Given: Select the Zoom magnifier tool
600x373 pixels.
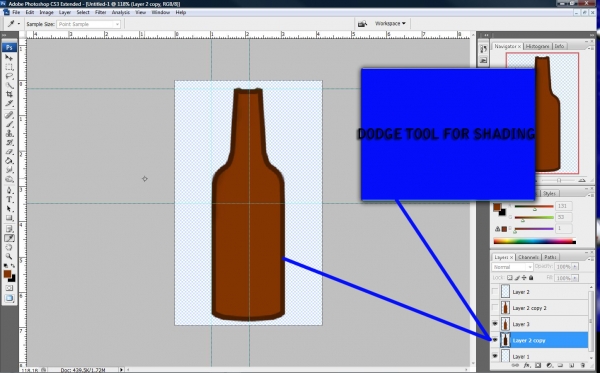Looking at the screenshot, I should (x=9, y=256).
